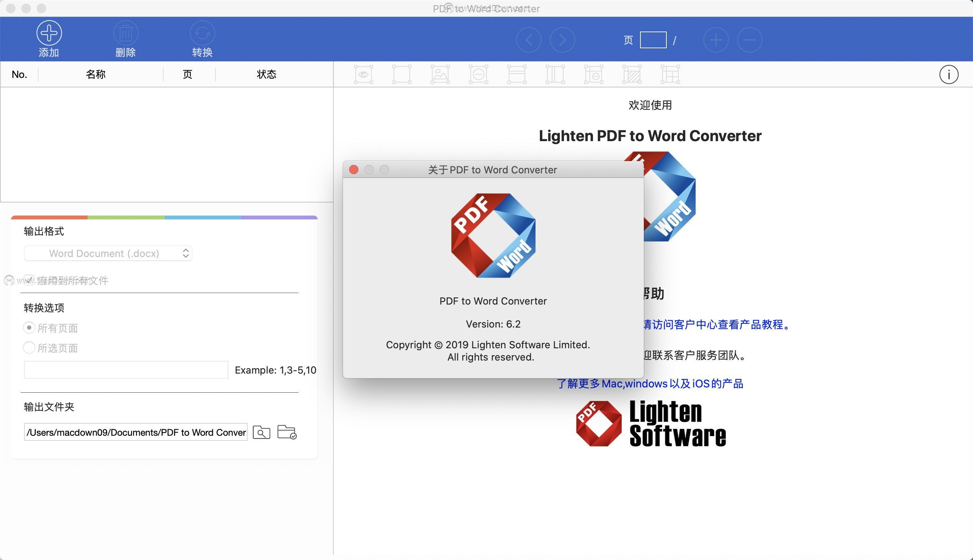Image resolution: width=973 pixels, height=560 pixels.
Task: Go to previous page with left arrow
Action: tap(529, 40)
